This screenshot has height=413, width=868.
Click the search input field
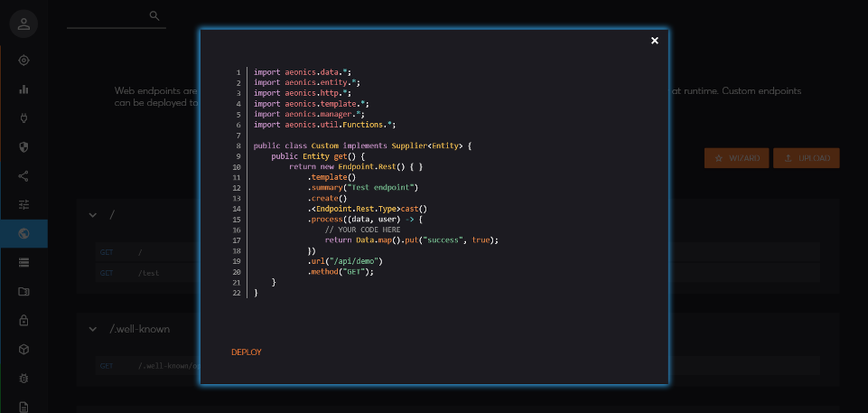click(107, 16)
